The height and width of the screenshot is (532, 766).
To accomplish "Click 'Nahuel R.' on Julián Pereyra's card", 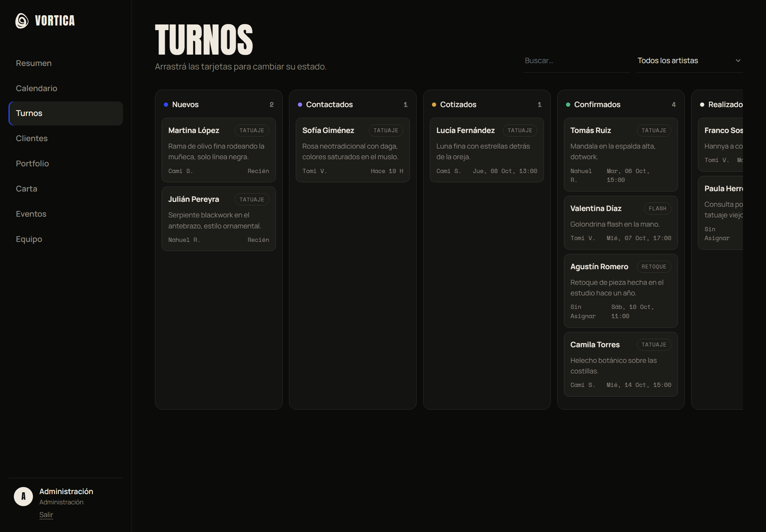I will [184, 240].
